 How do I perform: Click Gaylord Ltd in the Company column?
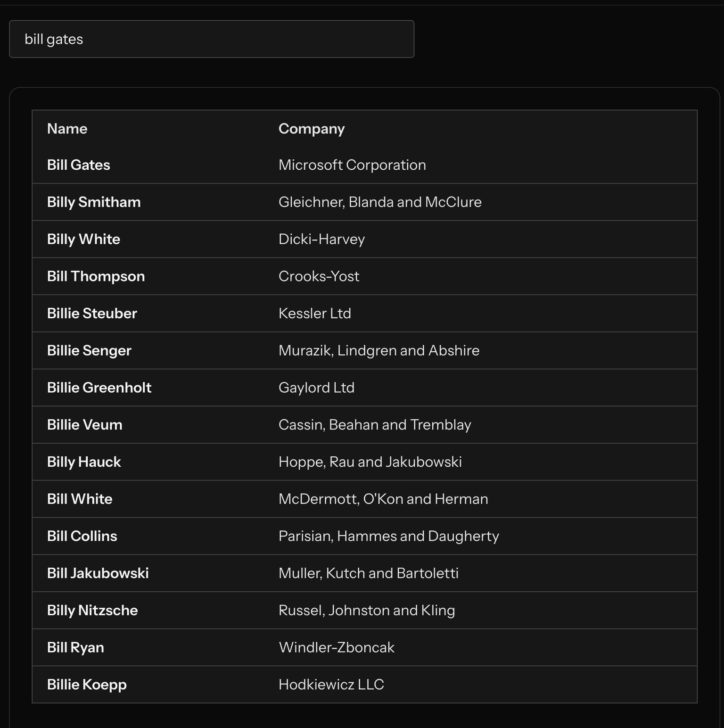(316, 387)
